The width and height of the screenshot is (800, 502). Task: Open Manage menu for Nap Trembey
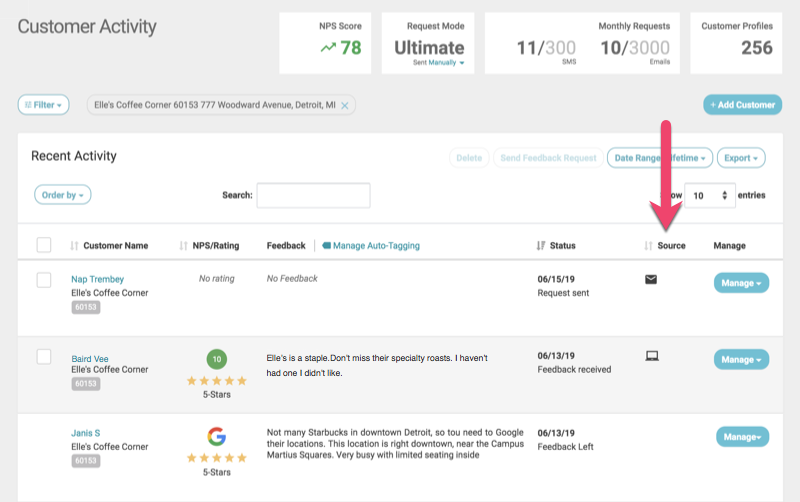741,283
